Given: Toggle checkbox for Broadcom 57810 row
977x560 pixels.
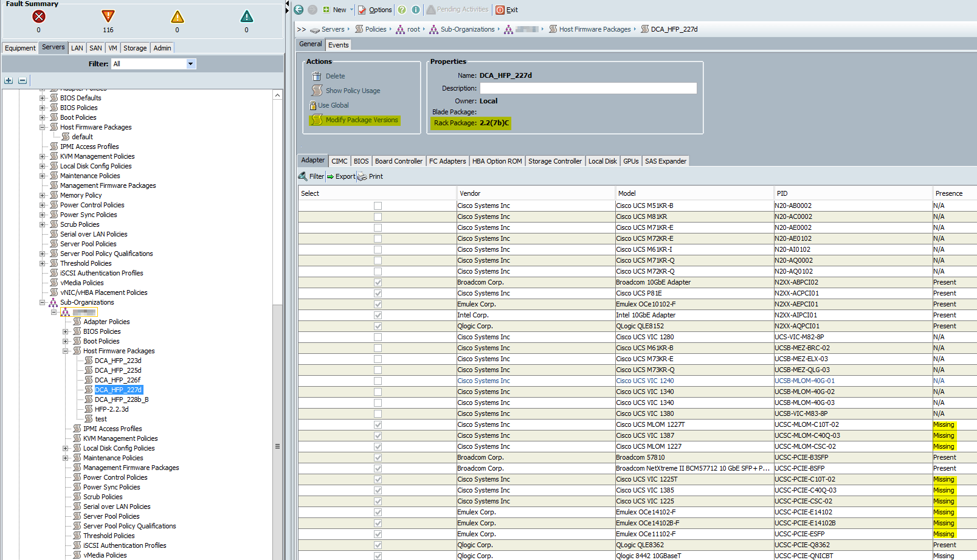Looking at the screenshot, I should pyautogui.click(x=378, y=457).
